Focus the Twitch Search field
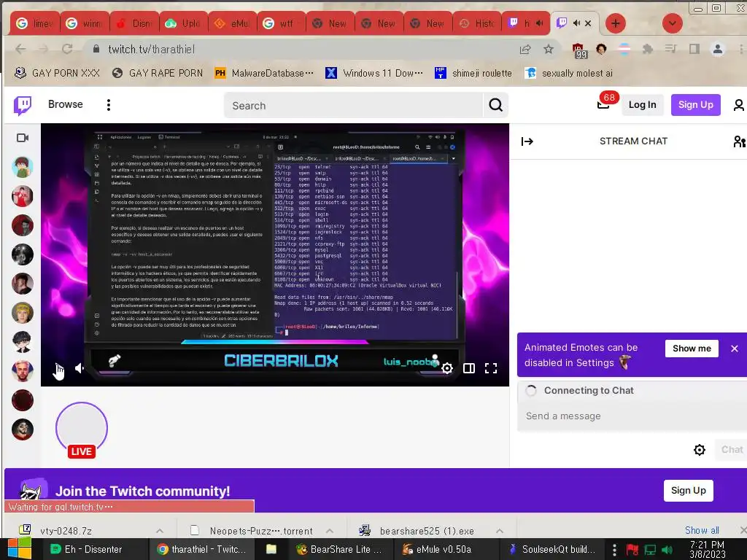The height and width of the screenshot is (560, 747). (x=353, y=105)
